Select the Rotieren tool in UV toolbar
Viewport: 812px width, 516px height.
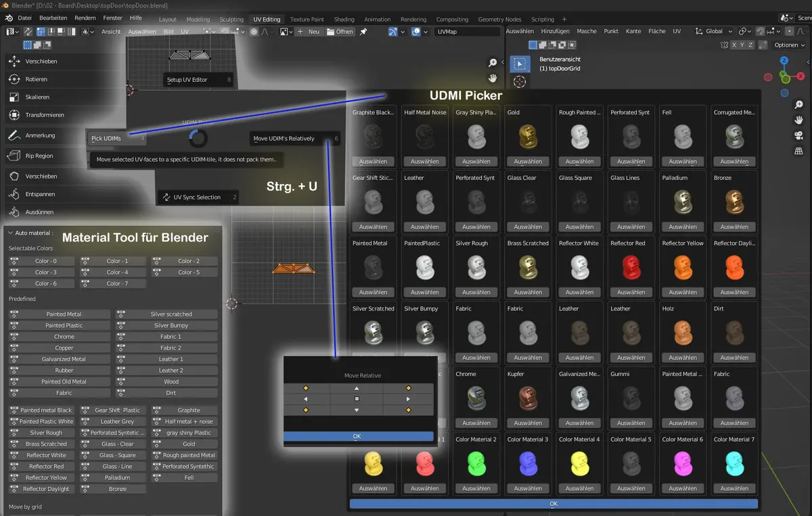pos(37,79)
